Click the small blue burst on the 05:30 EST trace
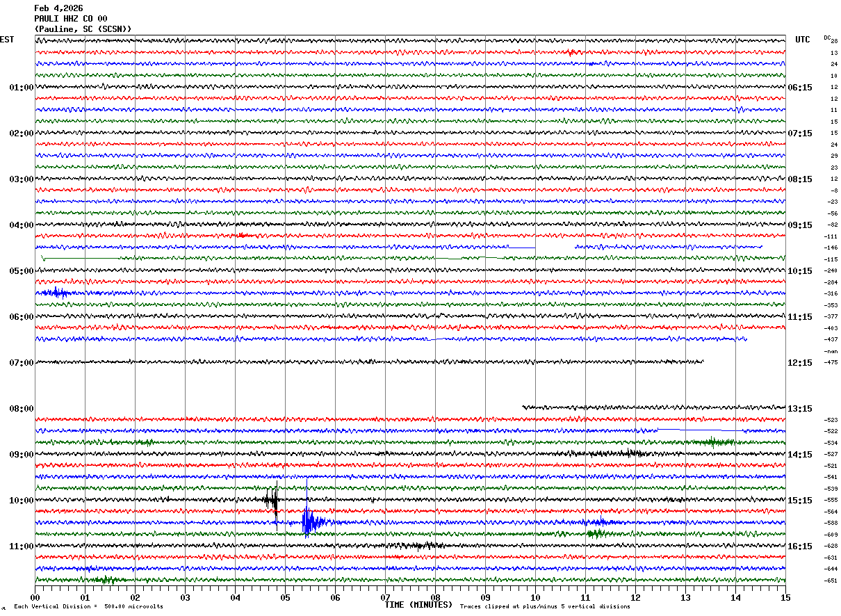The width and height of the screenshot is (841, 616). [57, 293]
